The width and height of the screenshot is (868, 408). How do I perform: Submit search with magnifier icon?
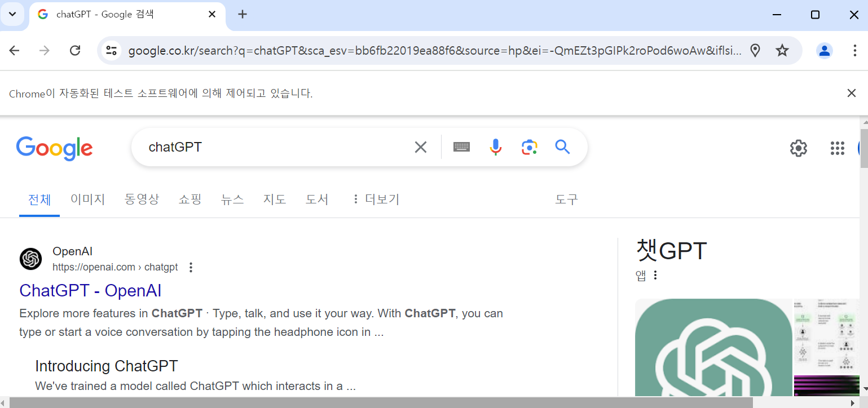point(562,147)
